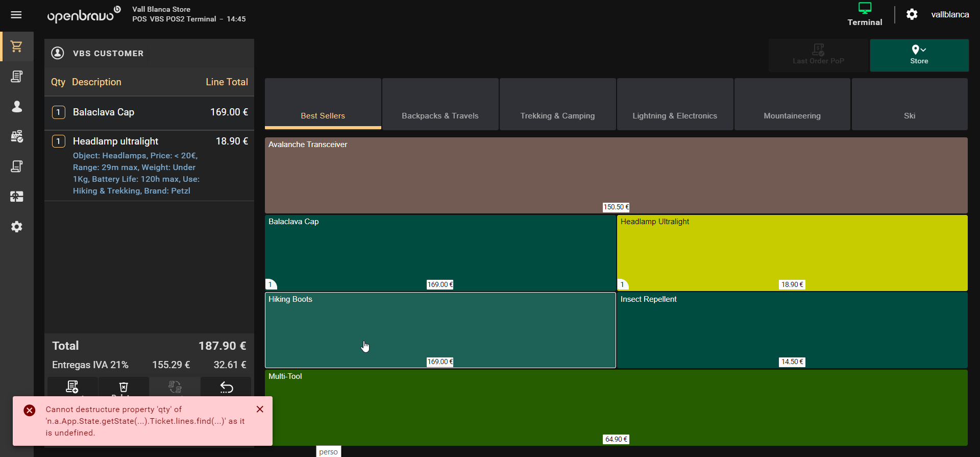Open the top-right settings gear
Image resolution: width=980 pixels, height=457 pixels.
912,14
